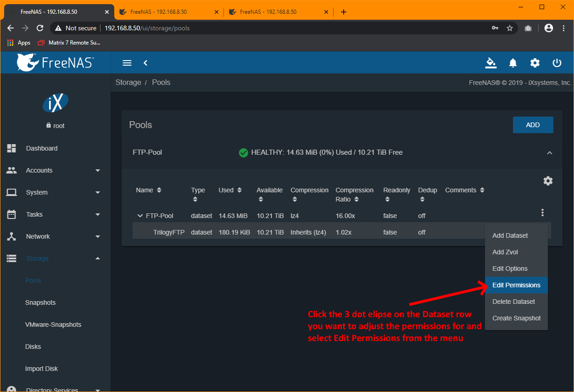The width and height of the screenshot is (574, 392).
Task: Open Matrix 7 Remote Su... bookmark
Action: (x=69, y=43)
